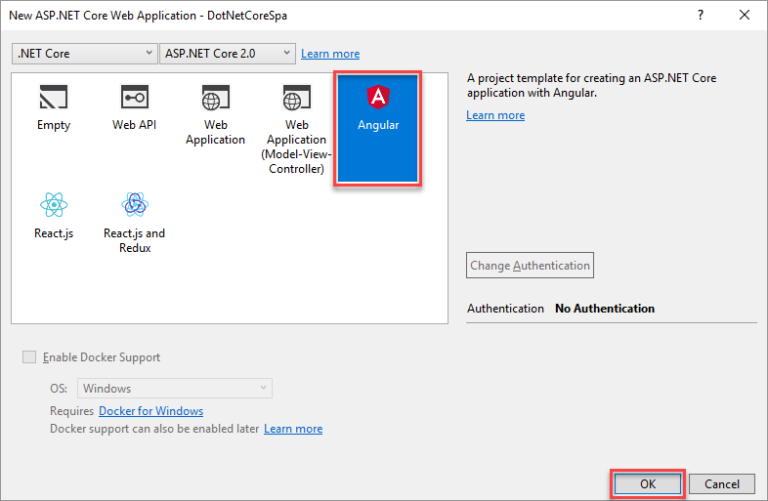Pick the Web Application template icon
The height and width of the screenshot is (501, 768).
click(215, 98)
